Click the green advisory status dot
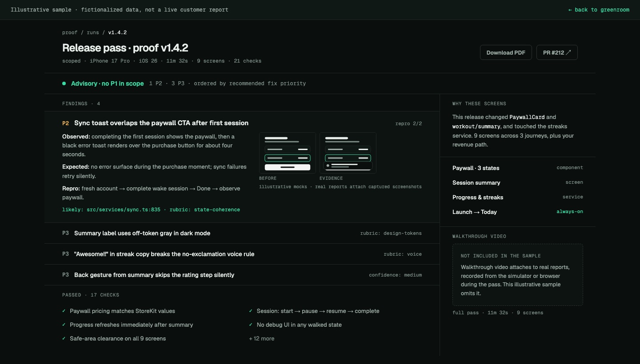640x364 pixels. pyautogui.click(x=64, y=83)
